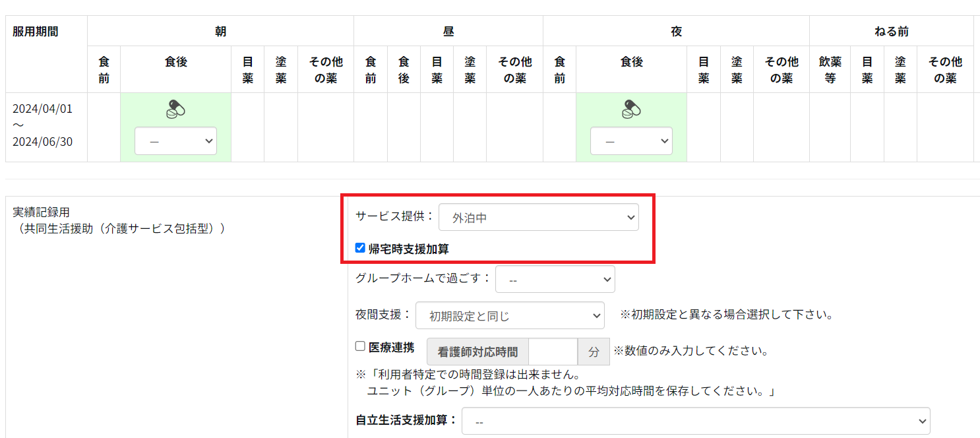Click the 昼 column group header
Image resolution: width=980 pixels, height=438 pixels.
coord(448,32)
